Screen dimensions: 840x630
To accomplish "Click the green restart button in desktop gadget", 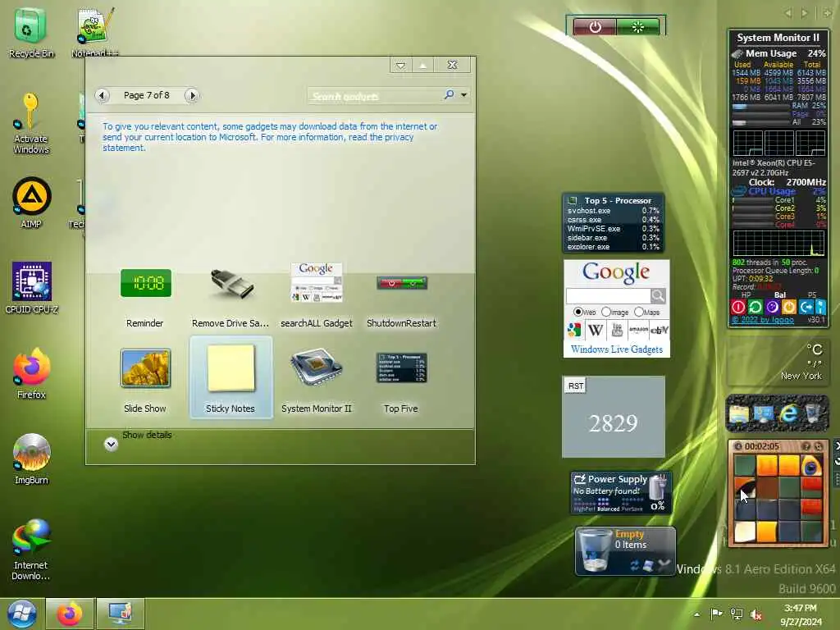I will coord(637,27).
